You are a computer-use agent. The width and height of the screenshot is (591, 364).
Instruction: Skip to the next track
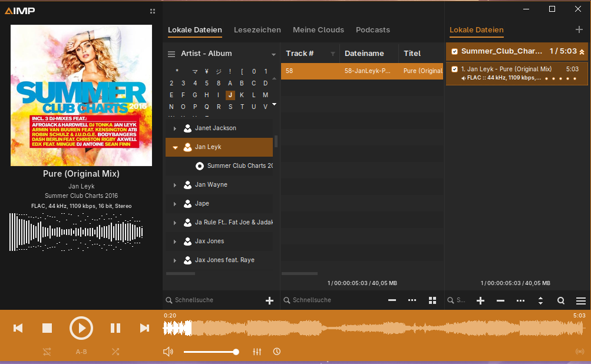point(144,328)
